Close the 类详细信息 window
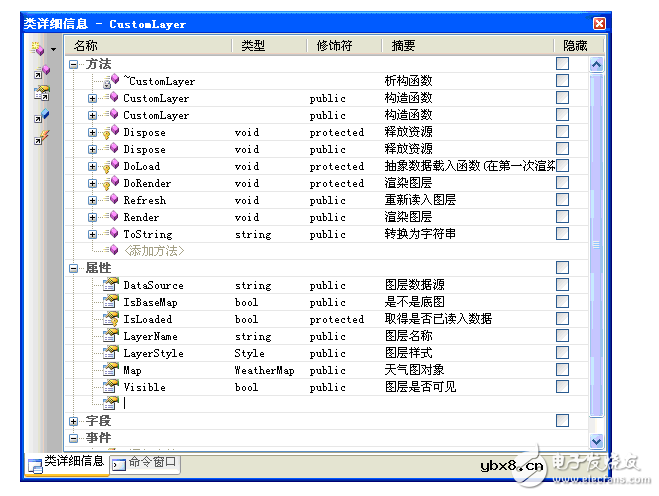Viewport: 659px width, 496px height. click(599, 24)
